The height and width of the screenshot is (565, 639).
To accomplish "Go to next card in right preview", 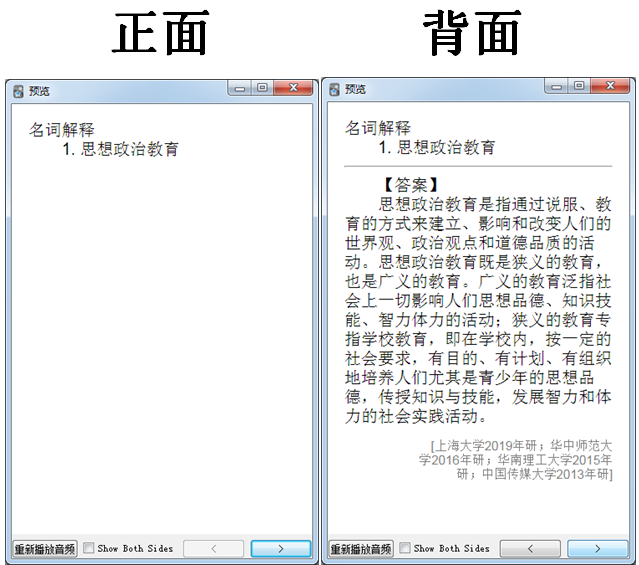I will point(597,549).
